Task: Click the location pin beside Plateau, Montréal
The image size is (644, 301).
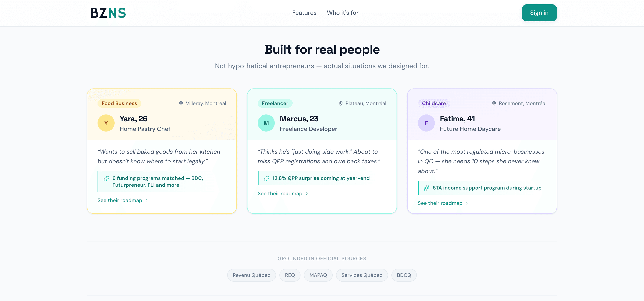Action: coord(341,103)
